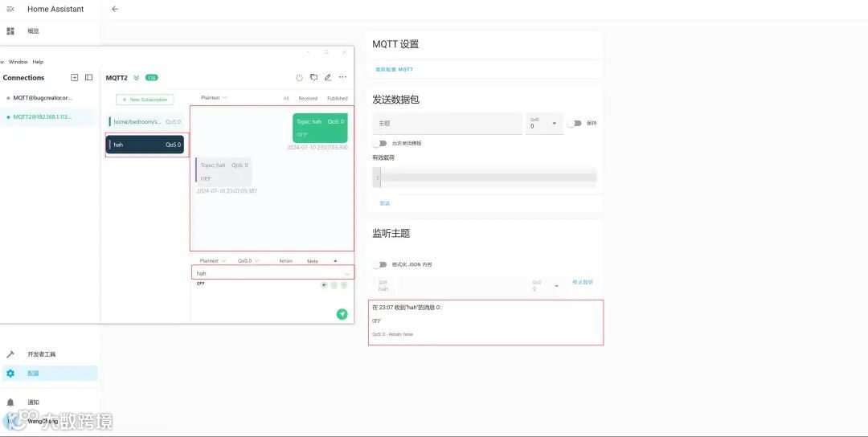Open connection in new window icon
Viewport: 868px width, 437px height.
pos(314,77)
